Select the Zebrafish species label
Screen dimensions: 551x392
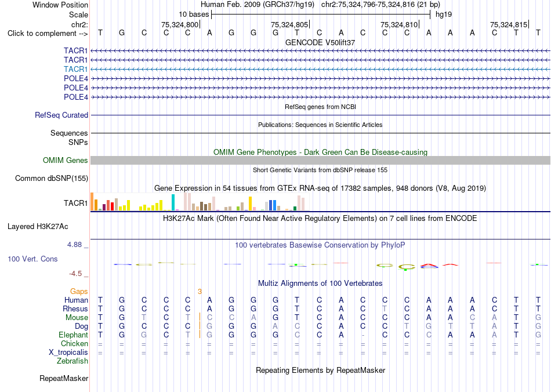[x=72, y=361]
